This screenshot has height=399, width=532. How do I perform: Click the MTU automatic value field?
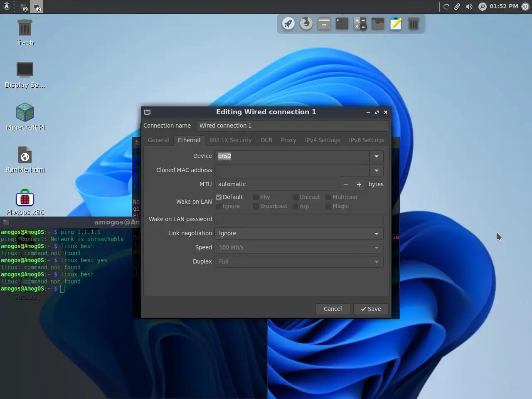tap(277, 185)
